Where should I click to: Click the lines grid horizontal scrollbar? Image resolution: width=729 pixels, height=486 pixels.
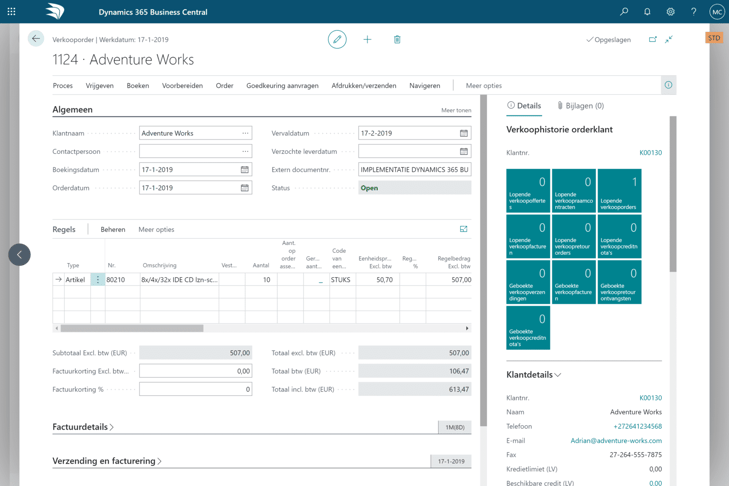coord(132,328)
